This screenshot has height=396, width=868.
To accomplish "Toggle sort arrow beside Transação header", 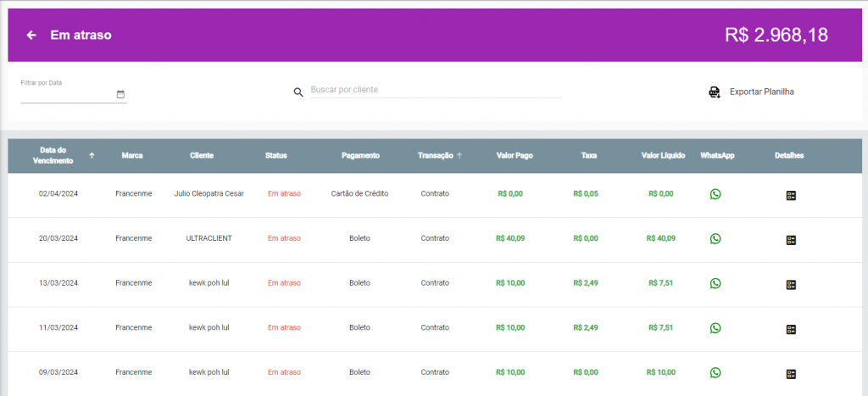I will click(459, 156).
